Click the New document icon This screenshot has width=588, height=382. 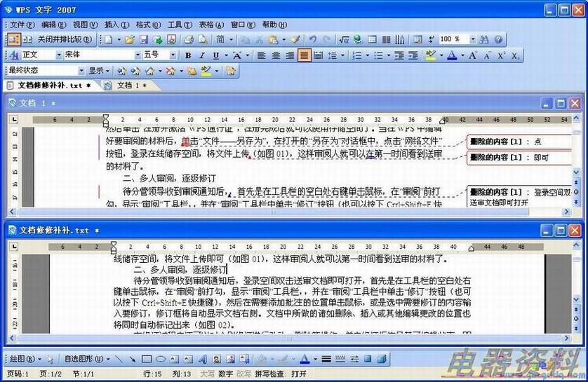tap(109, 39)
